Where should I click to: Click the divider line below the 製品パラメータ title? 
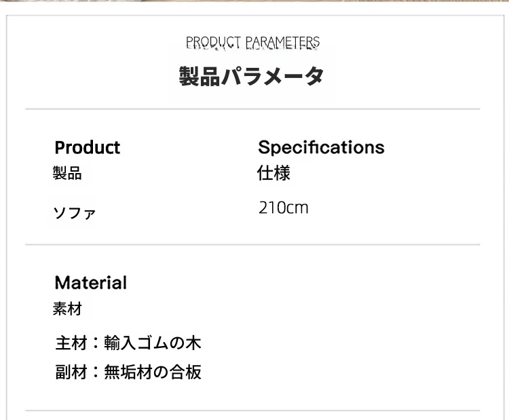[x=252, y=109]
